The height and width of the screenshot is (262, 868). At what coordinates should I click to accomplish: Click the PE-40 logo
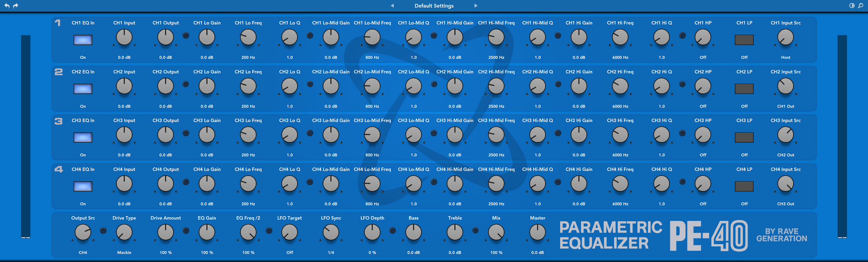point(709,236)
